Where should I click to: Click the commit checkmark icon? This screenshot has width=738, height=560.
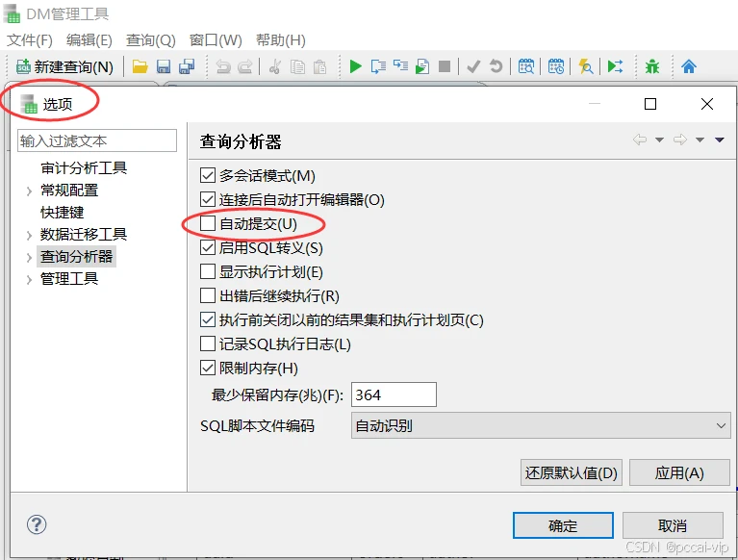[x=473, y=66]
